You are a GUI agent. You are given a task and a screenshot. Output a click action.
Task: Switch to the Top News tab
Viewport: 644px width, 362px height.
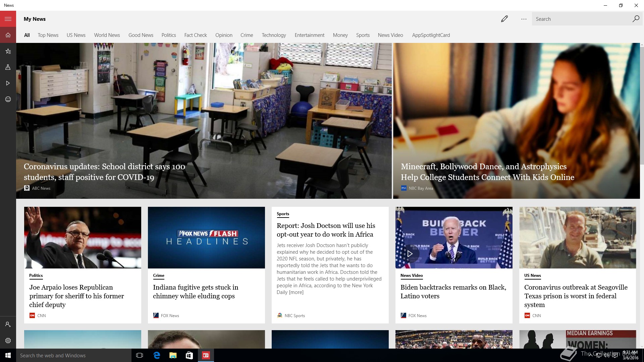(48, 35)
